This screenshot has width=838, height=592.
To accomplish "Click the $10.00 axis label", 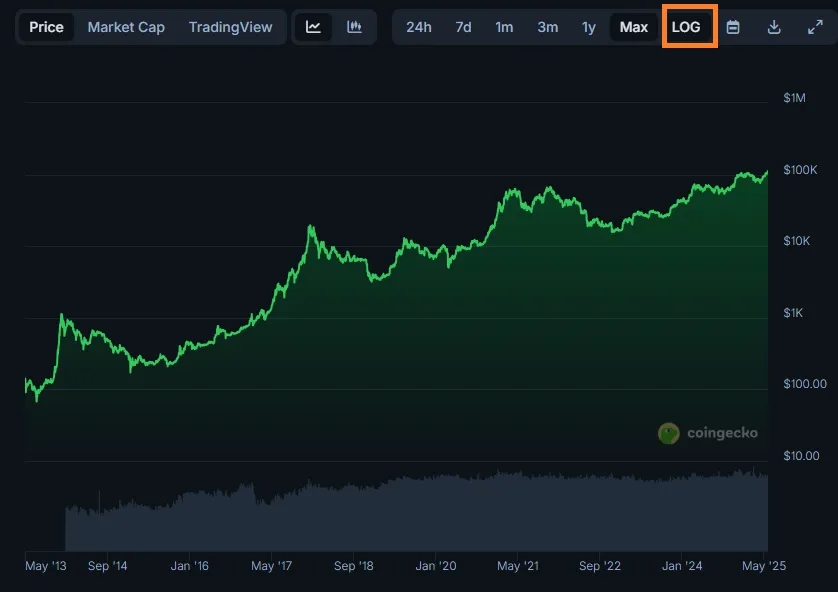I will point(801,456).
